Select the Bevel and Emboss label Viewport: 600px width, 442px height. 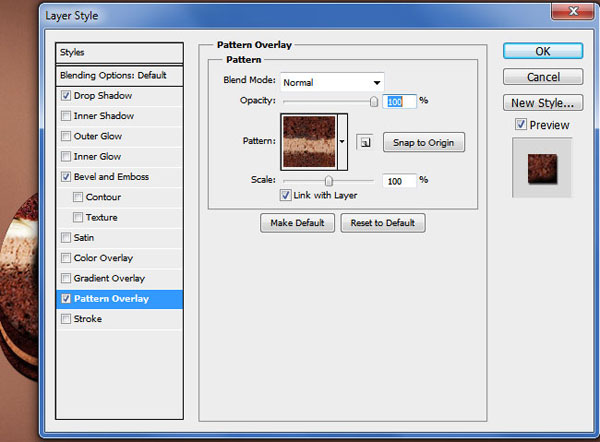click(x=111, y=177)
